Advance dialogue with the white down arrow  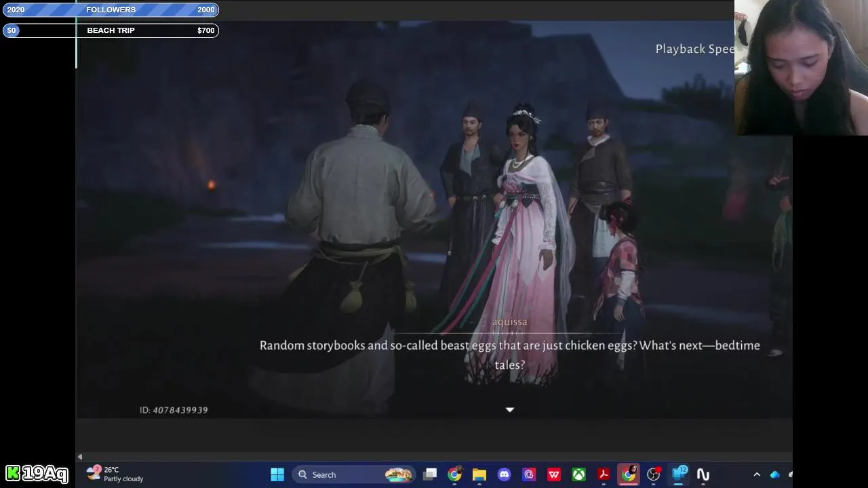tap(510, 409)
